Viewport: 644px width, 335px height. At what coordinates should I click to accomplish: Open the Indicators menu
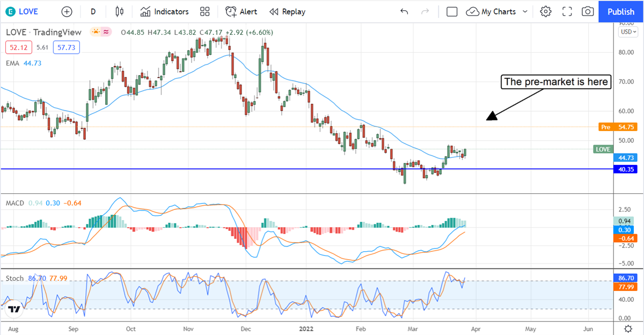(164, 11)
